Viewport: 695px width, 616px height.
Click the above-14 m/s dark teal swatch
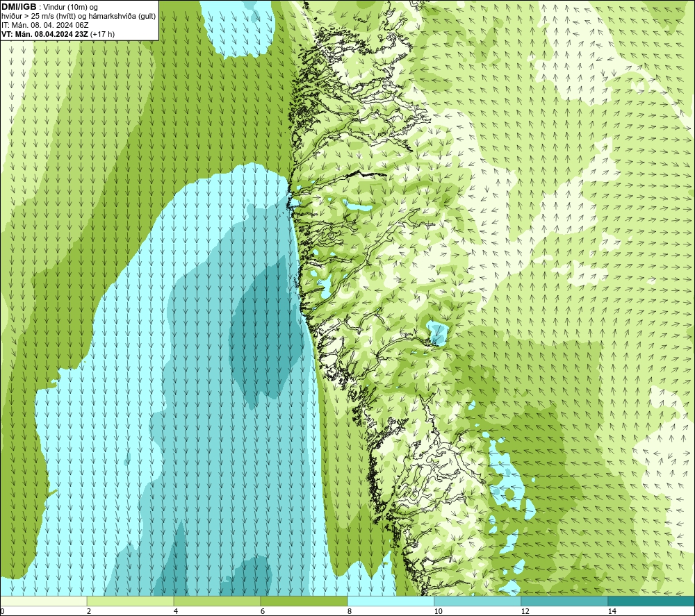click(651, 601)
